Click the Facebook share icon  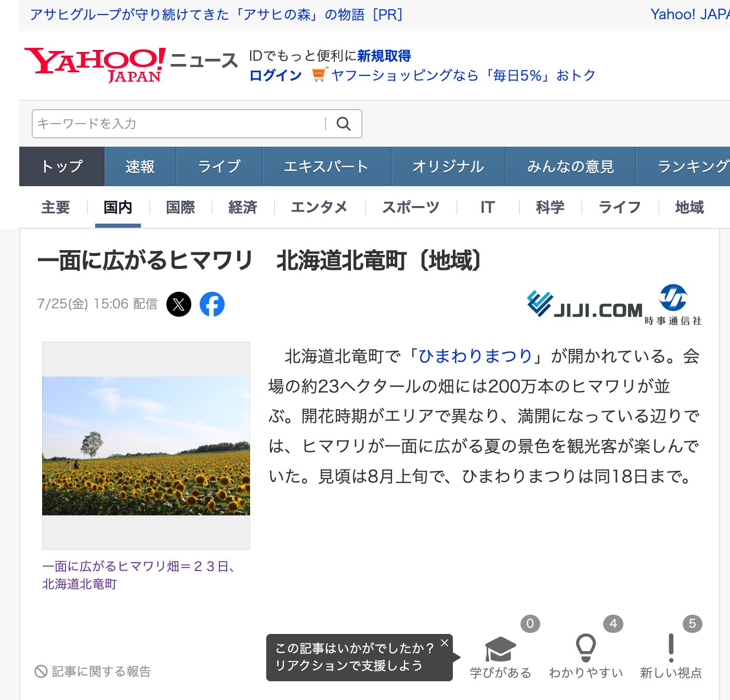click(212, 304)
